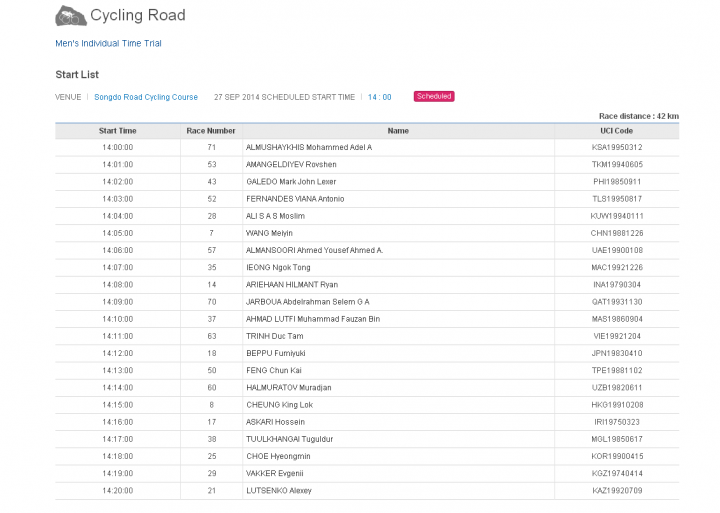The height and width of the screenshot is (513, 720).
Task: Click UCI code MAS19860904
Action: 617,319
